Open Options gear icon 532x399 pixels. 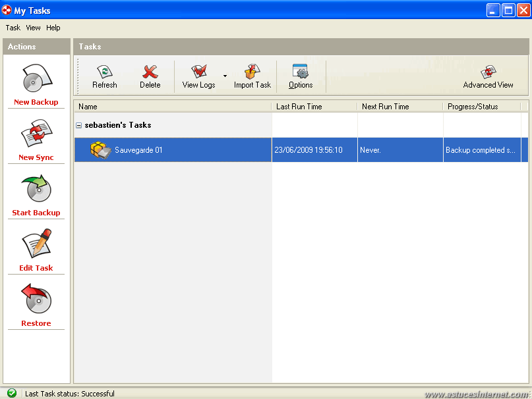(301, 71)
